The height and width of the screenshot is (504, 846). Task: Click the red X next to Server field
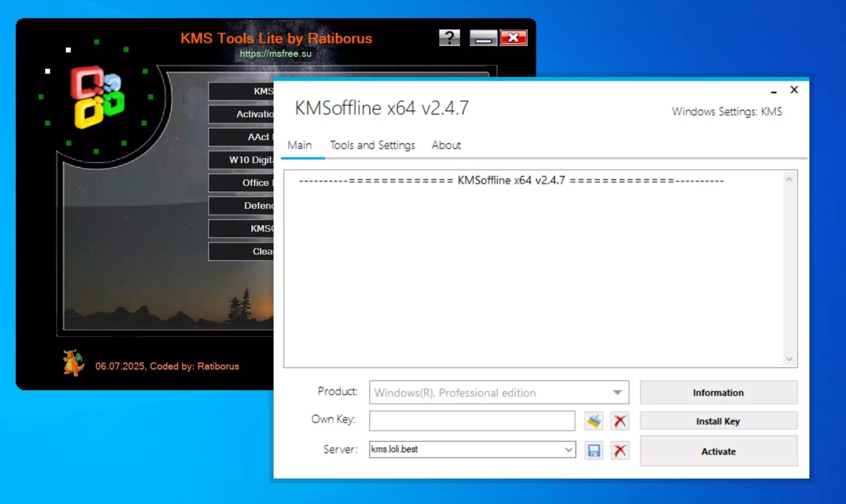[x=620, y=451]
